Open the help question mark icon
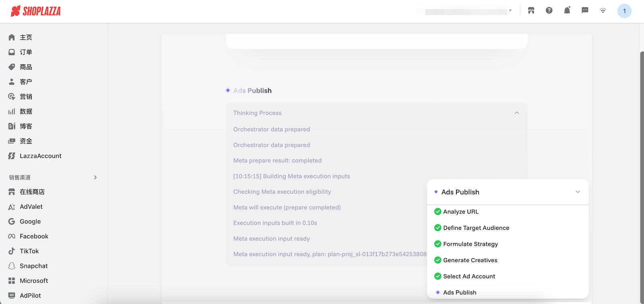This screenshot has width=644, height=304. pos(549,11)
